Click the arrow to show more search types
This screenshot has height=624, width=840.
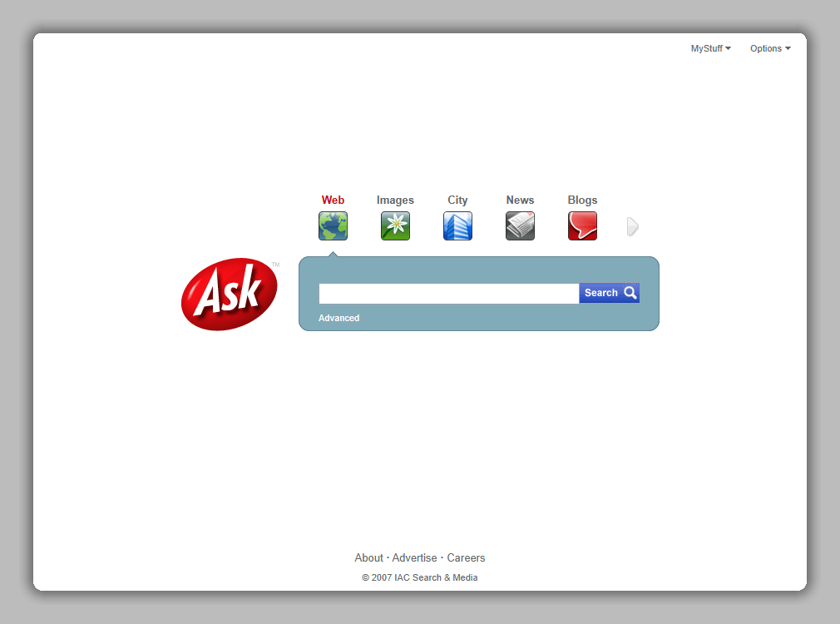pyautogui.click(x=633, y=226)
